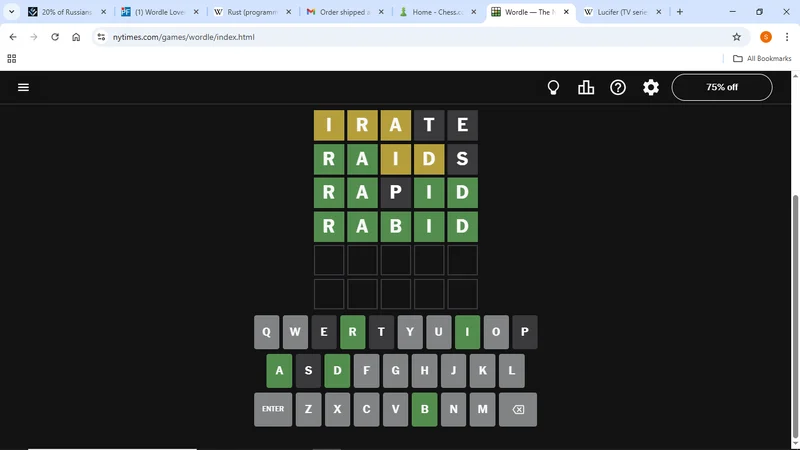The width and height of the screenshot is (800, 450).
Task: Tap the Y key on the keyboard
Action: click(410, 332)
